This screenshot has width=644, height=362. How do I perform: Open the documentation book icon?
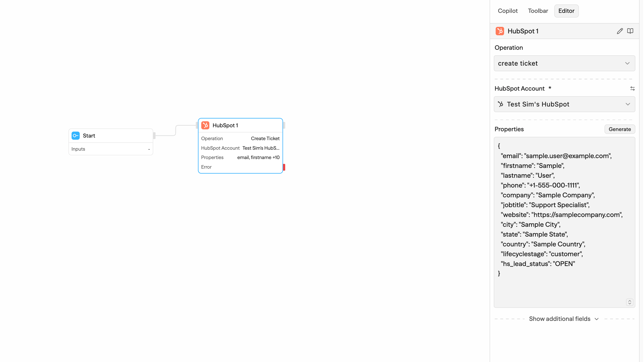[x=630, y=31]
